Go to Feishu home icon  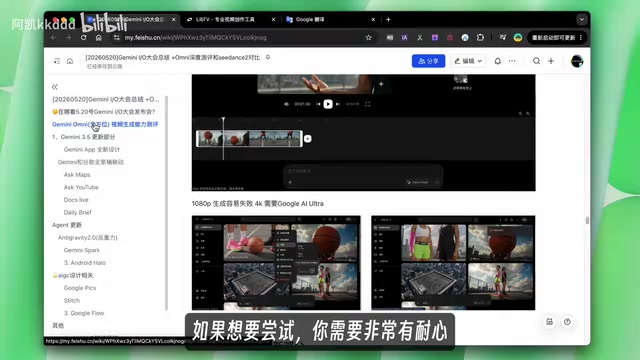tap(70, 61)
